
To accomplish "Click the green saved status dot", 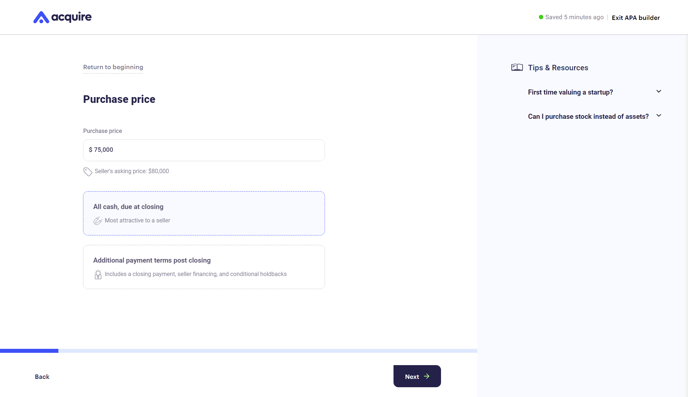I will (541, 17).
